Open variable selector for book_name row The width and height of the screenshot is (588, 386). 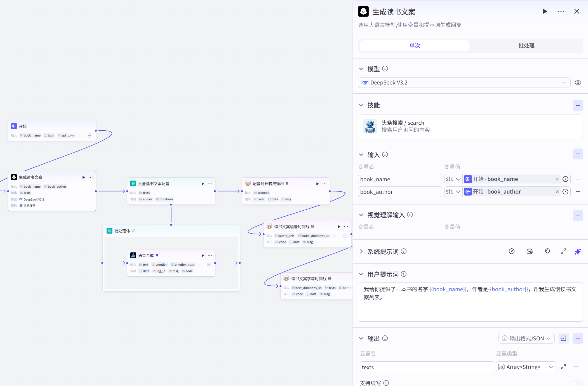[x=565, y=179]
